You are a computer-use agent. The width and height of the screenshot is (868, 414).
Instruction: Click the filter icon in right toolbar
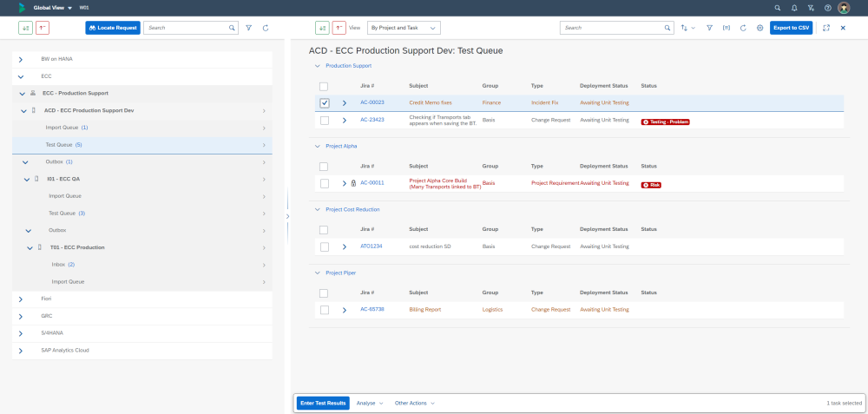point(709,28)
